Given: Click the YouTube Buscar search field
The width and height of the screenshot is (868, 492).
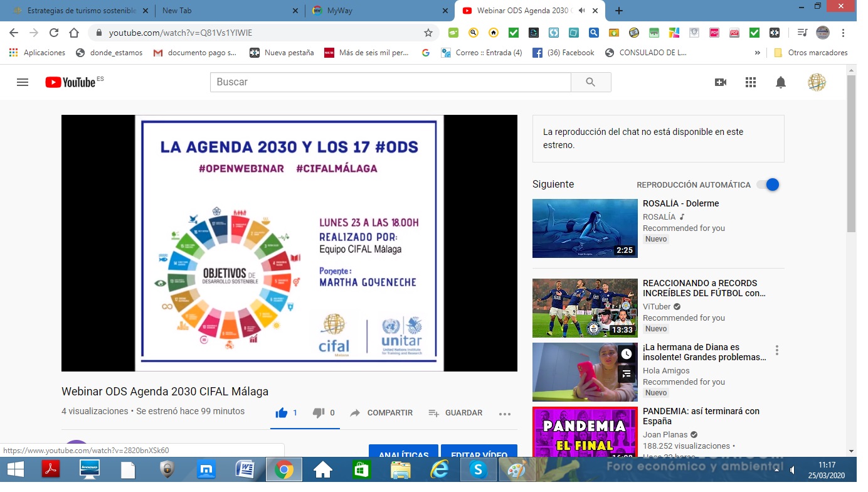Looking at the screenshot, I should 391,82.
